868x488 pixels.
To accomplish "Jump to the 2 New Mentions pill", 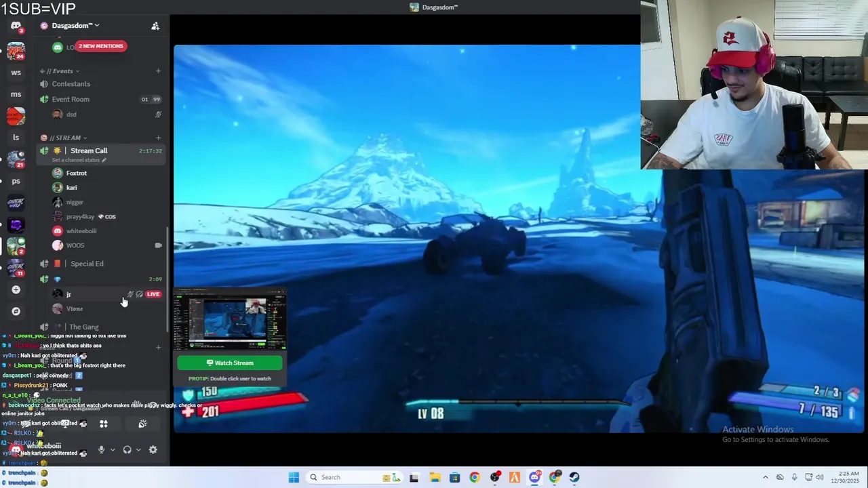I will (100, 46).
